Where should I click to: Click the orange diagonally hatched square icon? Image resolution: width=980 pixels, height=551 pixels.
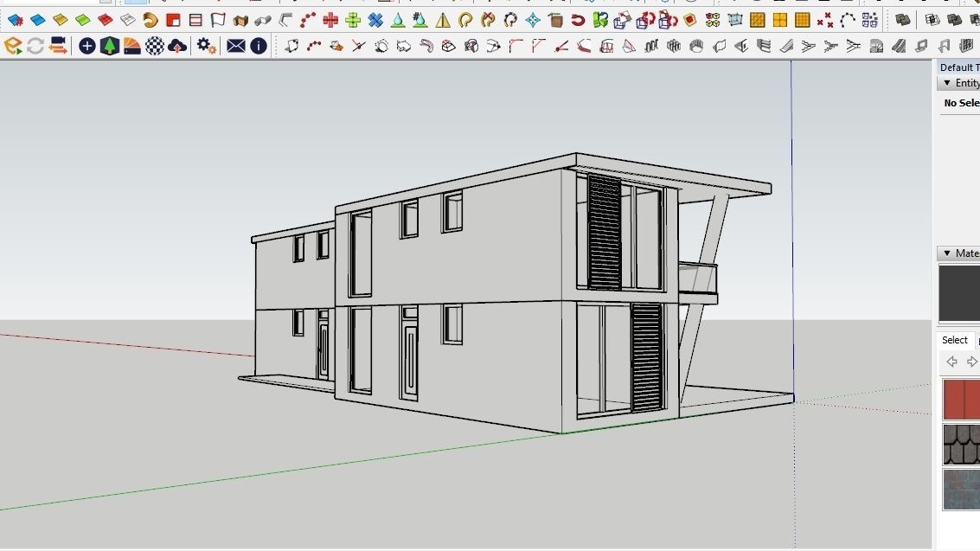758,20
